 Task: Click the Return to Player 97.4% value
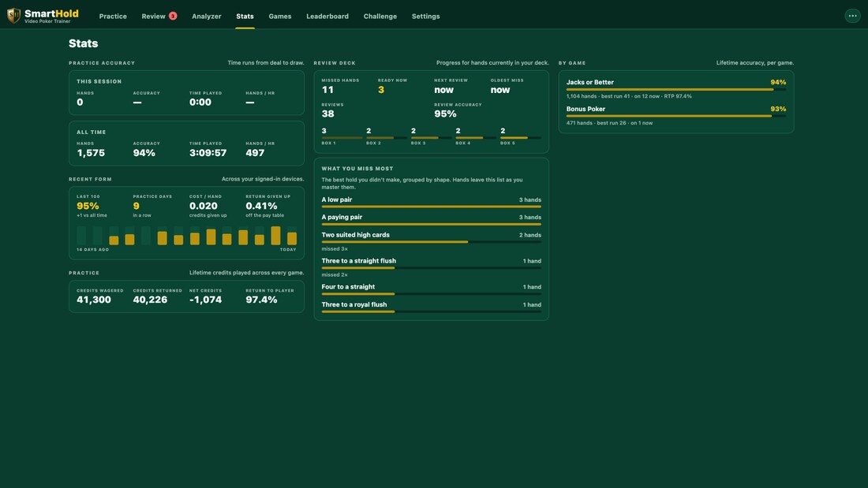pos(261,300)
